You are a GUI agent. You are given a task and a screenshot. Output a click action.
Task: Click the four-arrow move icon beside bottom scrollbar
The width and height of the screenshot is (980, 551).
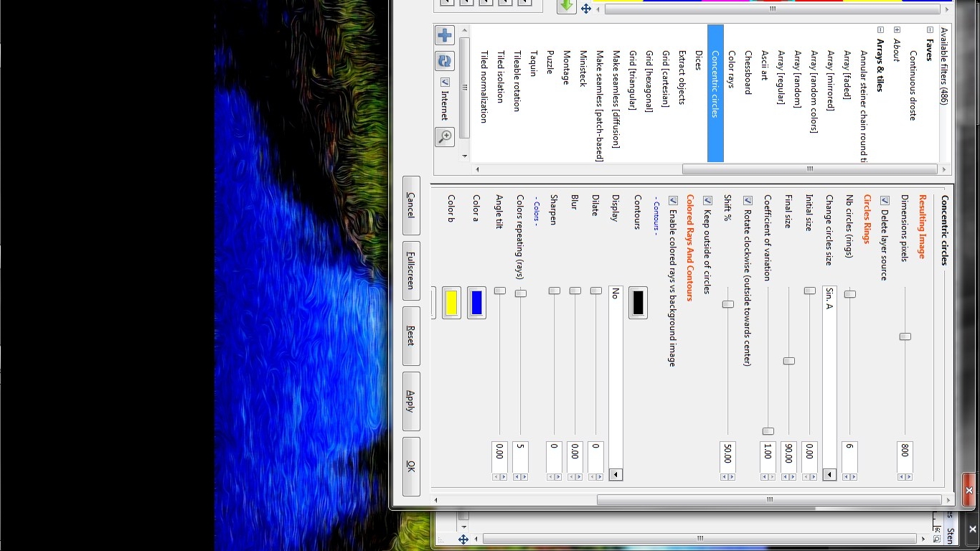coord(463,539)
